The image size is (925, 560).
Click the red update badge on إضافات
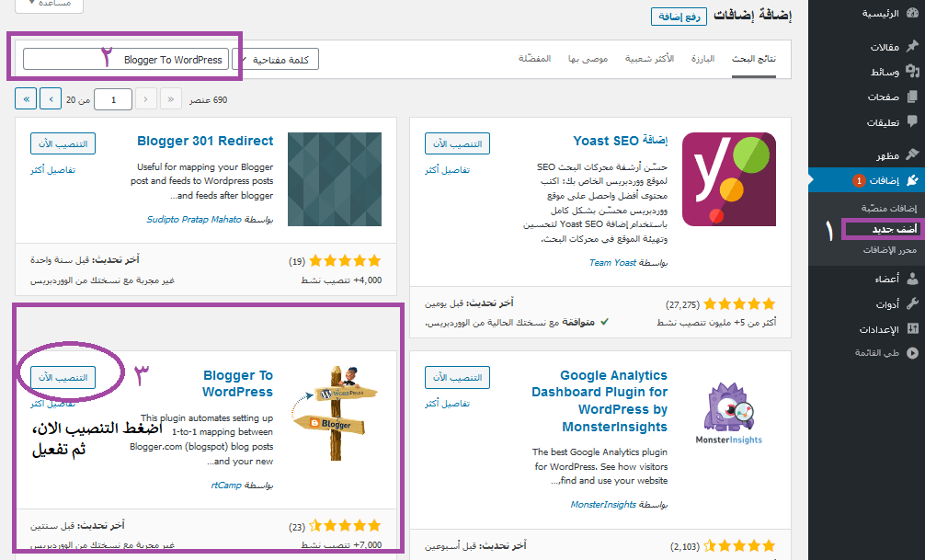(x=859, y=180)
